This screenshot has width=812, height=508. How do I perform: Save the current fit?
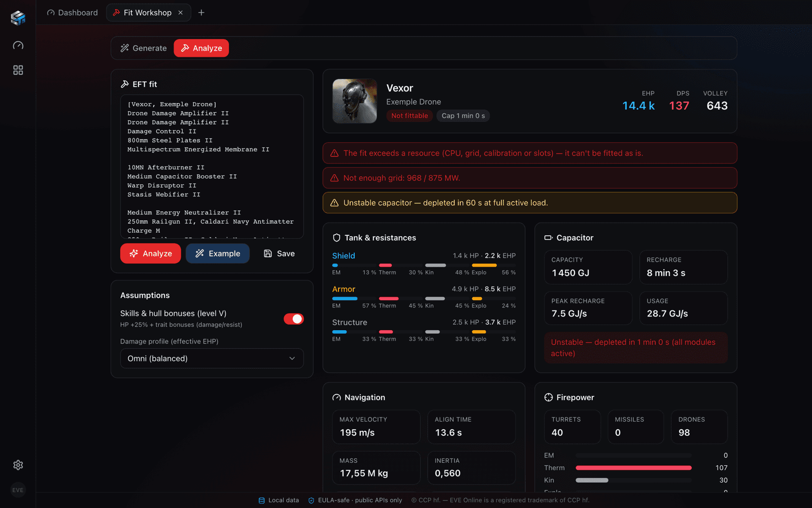(279, 253)
